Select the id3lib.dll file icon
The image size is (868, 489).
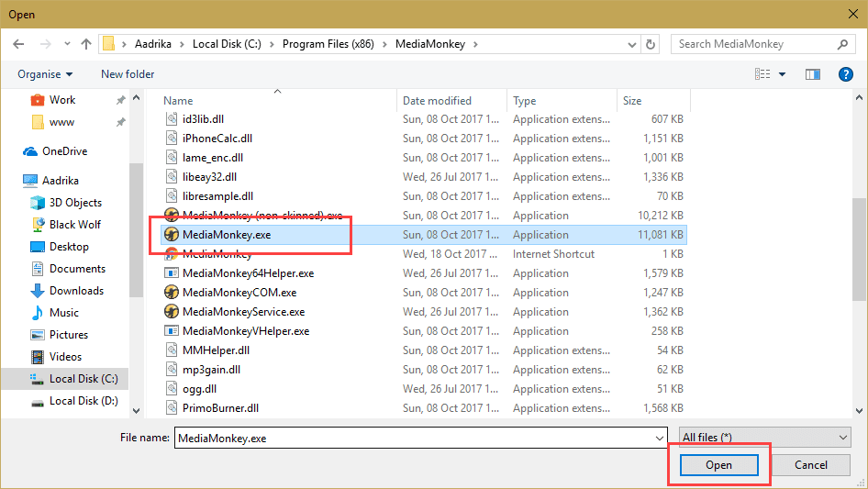[172, 119]
